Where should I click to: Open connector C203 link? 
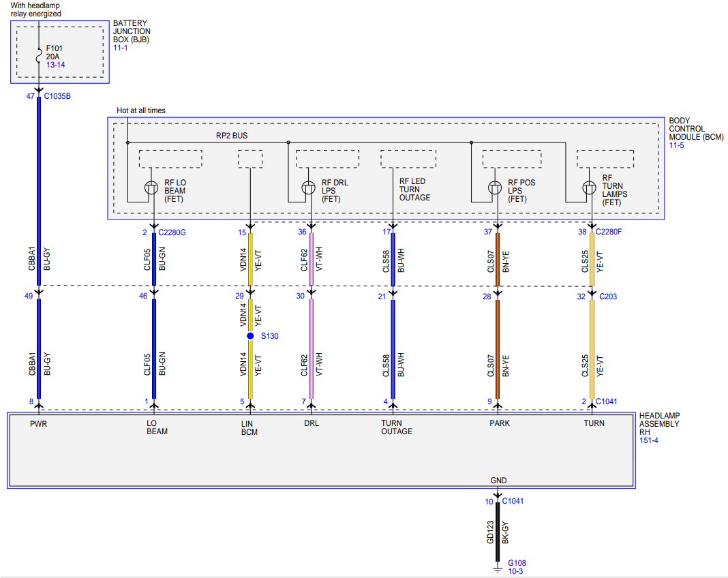point(608,296)
